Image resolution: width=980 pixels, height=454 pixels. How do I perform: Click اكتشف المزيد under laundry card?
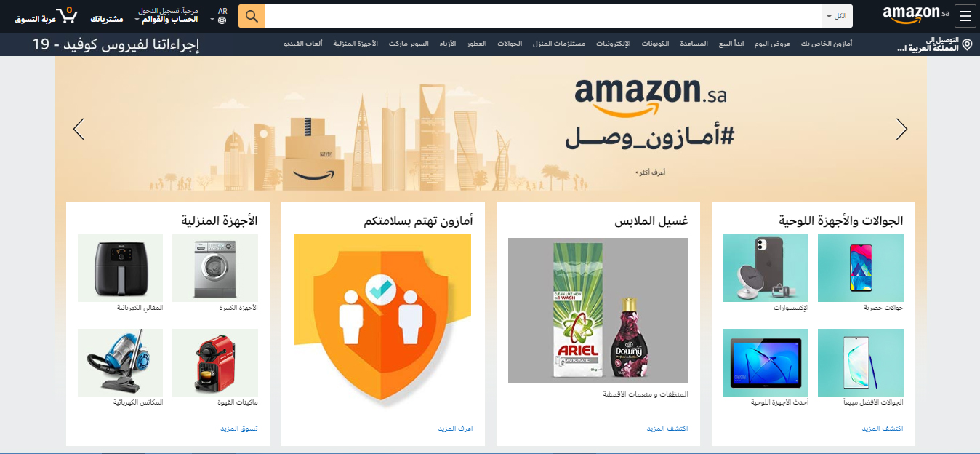[x=667, y=429]
